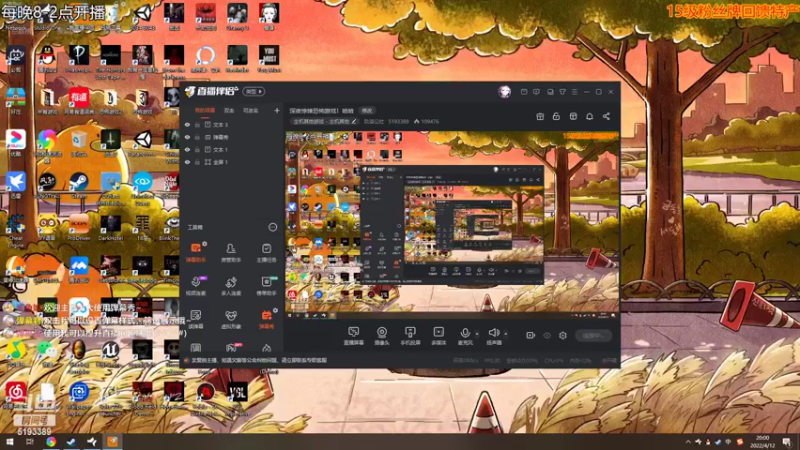Open the gift box icon above preview
The width and height of the screenshot is (800, 450).
540,116
